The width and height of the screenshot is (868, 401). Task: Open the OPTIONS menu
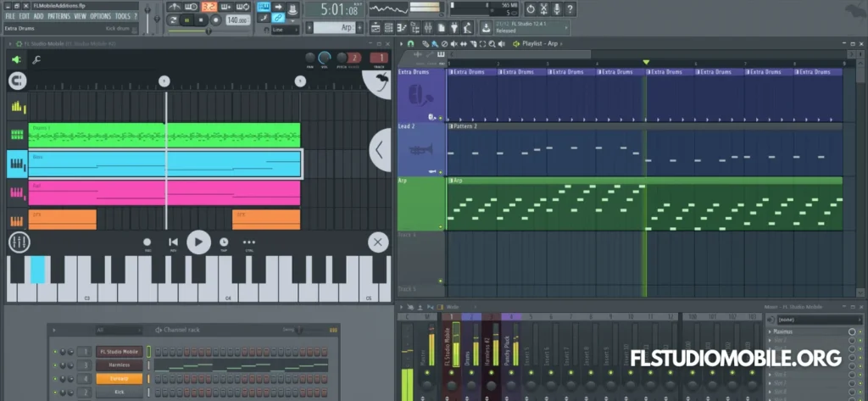(x=101, y=17)
